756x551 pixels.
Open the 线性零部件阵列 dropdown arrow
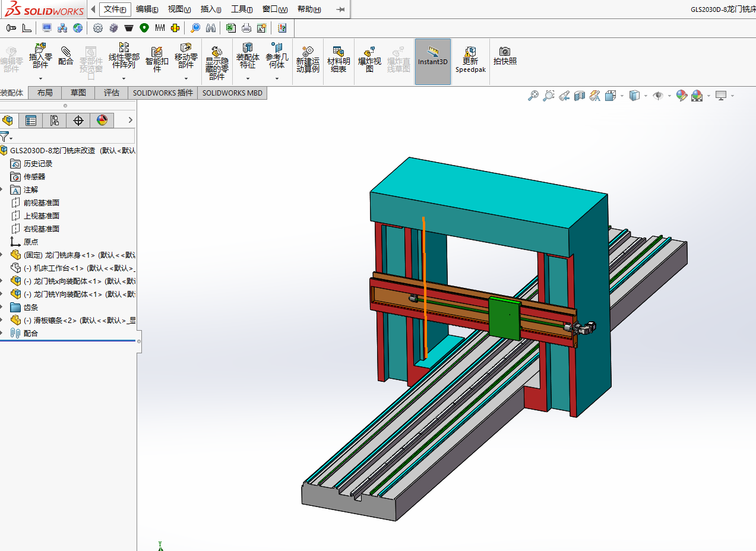pos(124,78)
